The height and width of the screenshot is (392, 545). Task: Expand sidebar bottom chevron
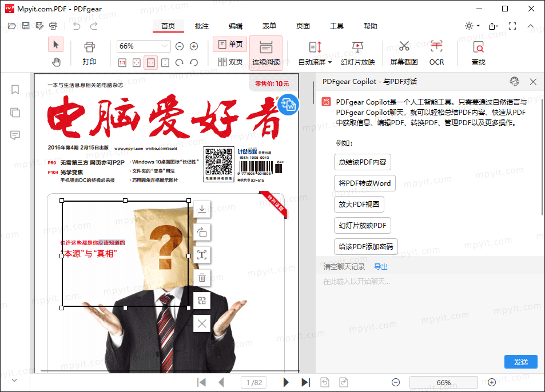[14, 380]
